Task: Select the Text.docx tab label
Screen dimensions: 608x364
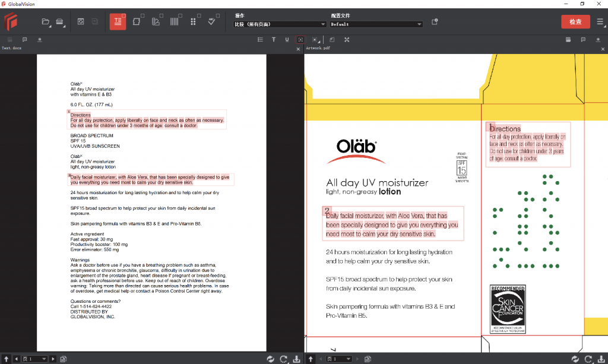Action: (x=12, y=48)
